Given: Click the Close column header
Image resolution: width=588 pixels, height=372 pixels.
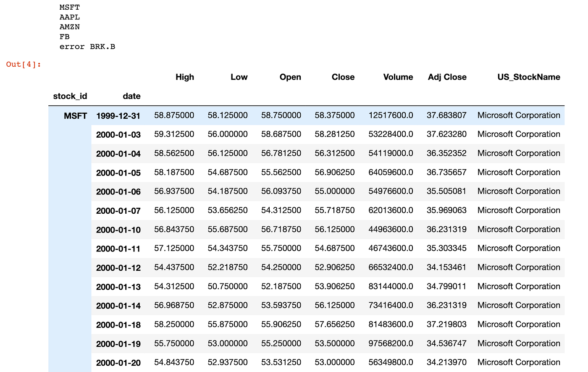Looking at the screenshot, I should click(x=343, y=77).
